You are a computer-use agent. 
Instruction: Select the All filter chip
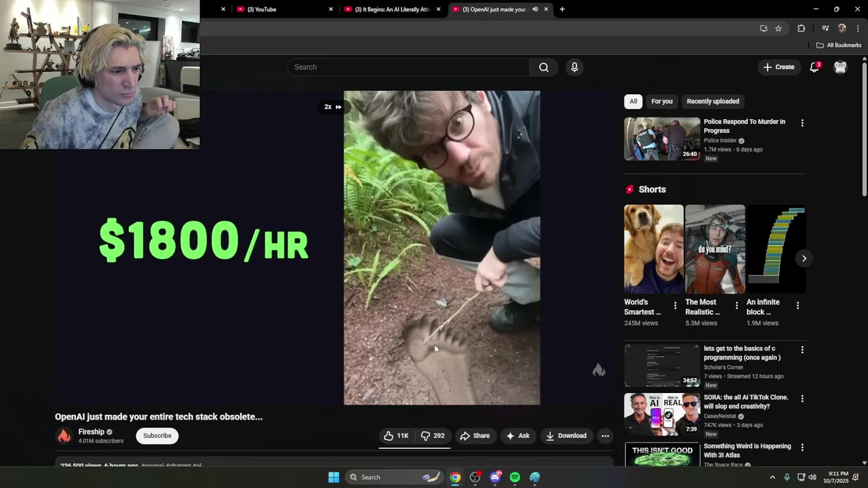(x=633, y=101)
